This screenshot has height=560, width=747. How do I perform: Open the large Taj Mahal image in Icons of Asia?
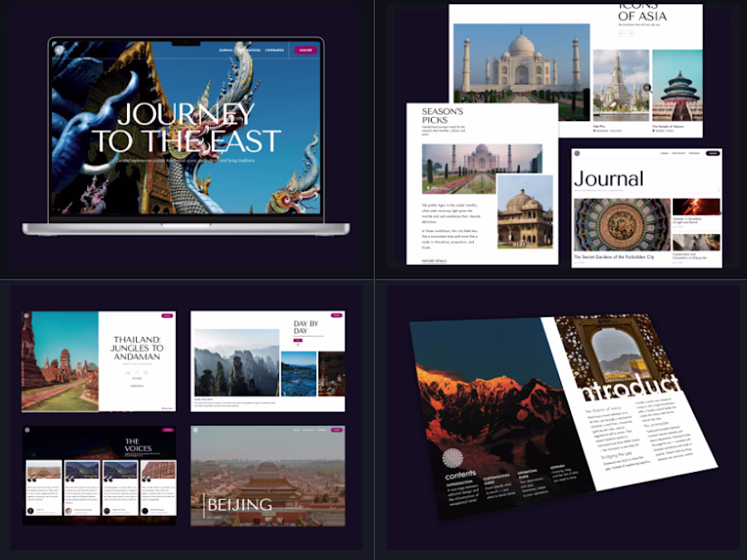522,71
